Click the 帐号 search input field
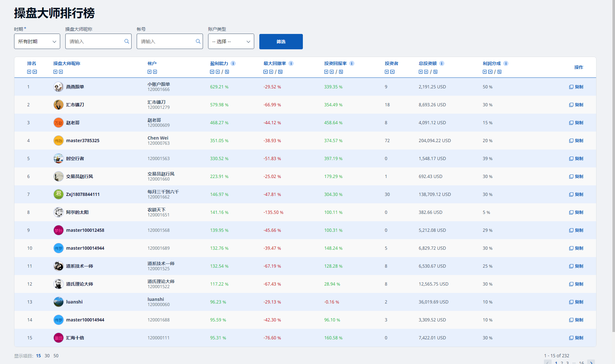 166,41
